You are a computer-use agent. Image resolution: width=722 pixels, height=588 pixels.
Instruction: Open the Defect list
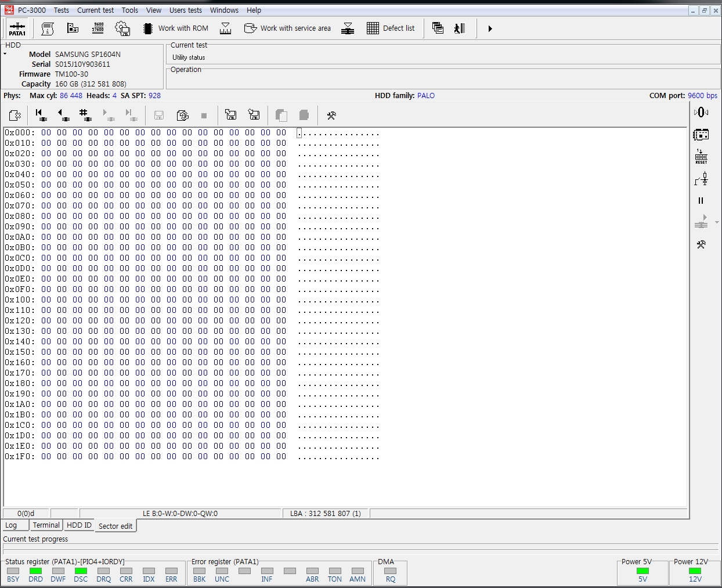391,28
